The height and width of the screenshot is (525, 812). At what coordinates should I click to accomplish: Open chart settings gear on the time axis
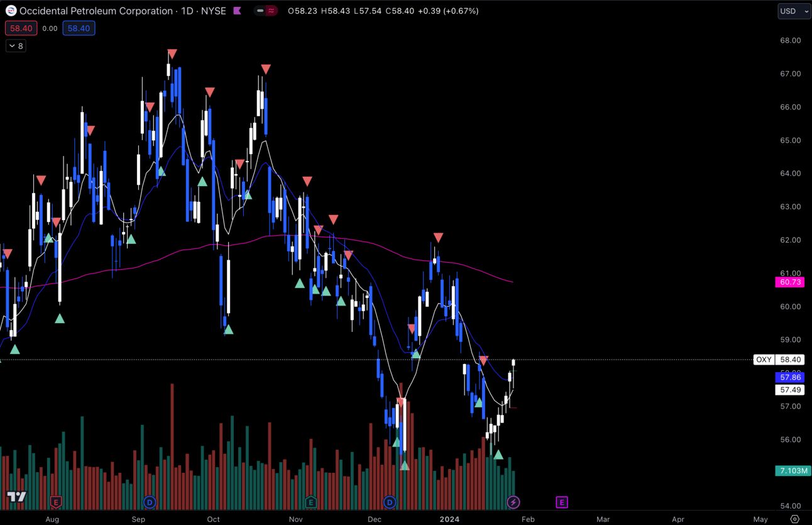(x=795, y=519)
